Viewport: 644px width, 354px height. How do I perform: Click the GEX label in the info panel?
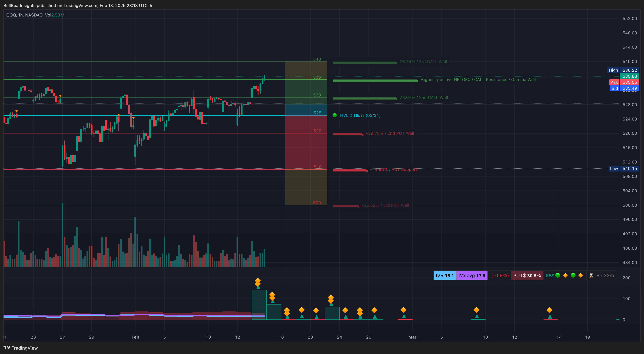[x=549, y=276]
